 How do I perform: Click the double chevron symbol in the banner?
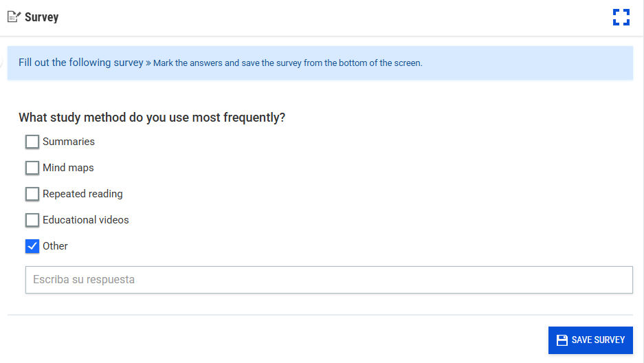pyautogui.click(x=148, y=63)
